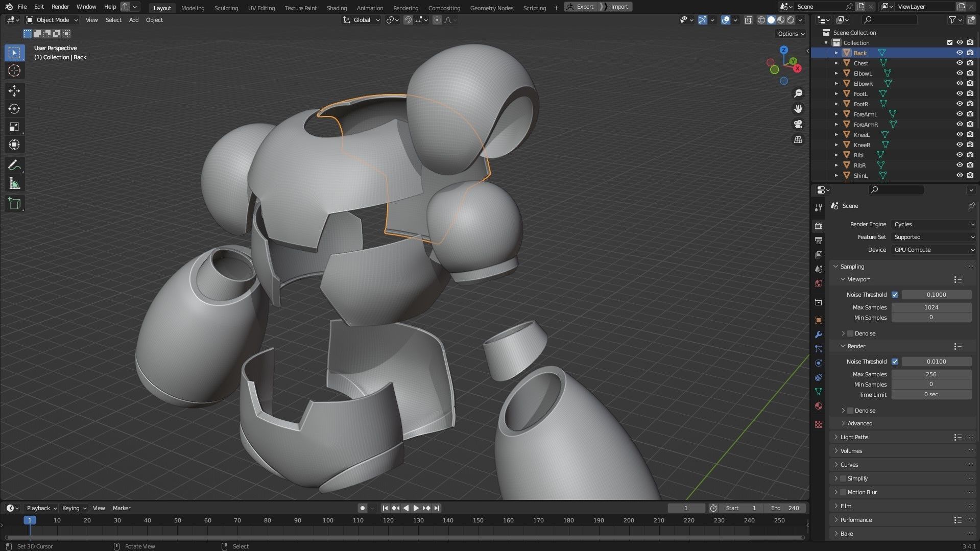The height and width of the screenshot is (551, 980).
Task: Open the File menu
Action: click(x=22, y=7)
